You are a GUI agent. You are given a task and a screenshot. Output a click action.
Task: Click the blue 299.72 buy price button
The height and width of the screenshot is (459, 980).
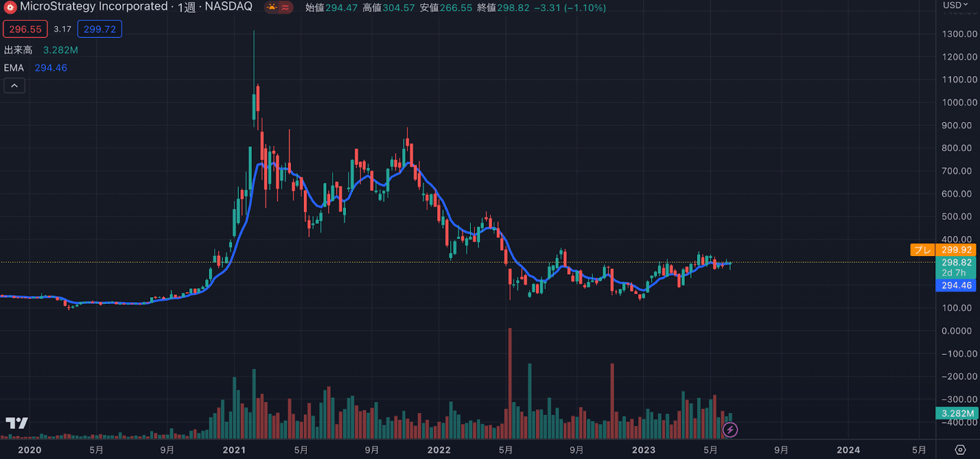pos(99,29)
